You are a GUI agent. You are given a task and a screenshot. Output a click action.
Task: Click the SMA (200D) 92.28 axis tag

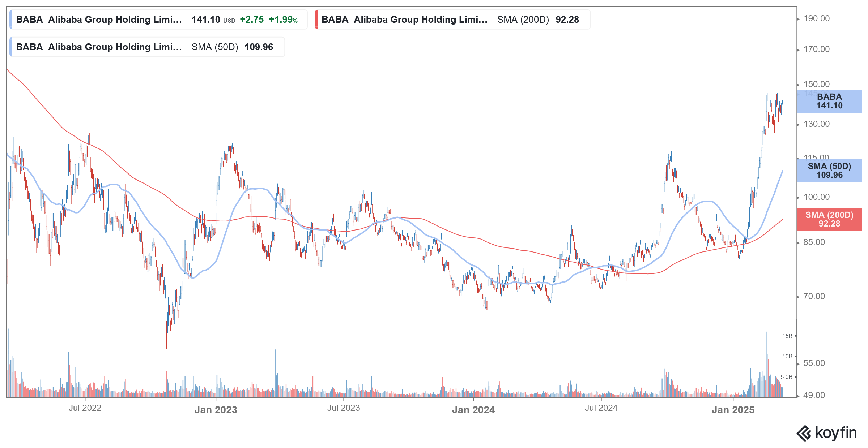(x=829, y=219)
